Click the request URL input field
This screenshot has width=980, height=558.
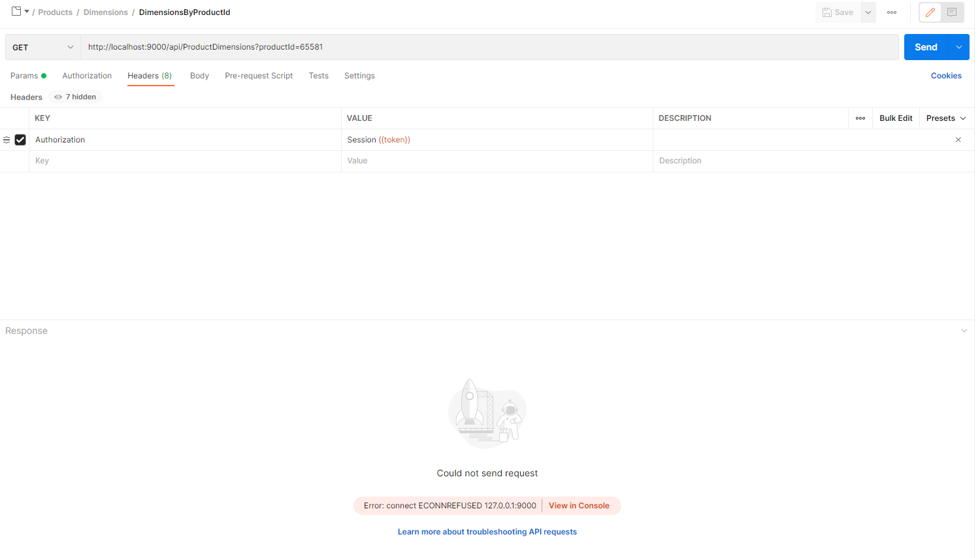(489, 47)
